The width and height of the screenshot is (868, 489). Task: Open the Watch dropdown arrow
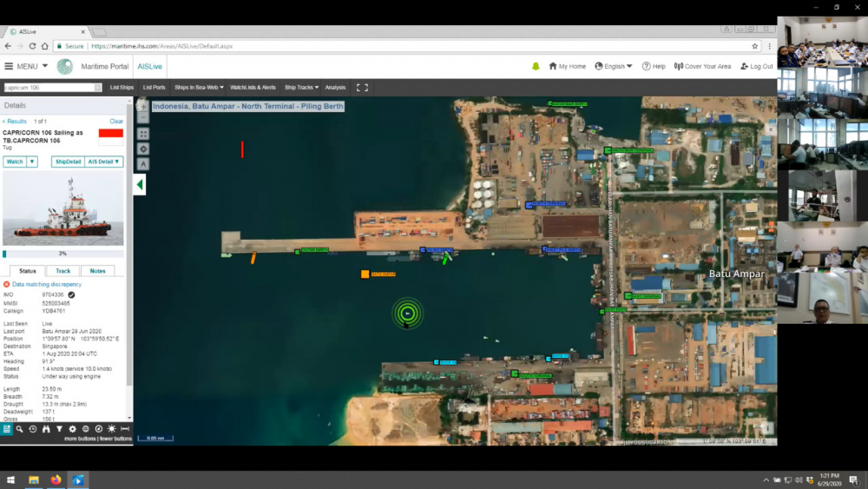[x=32, y=162]
